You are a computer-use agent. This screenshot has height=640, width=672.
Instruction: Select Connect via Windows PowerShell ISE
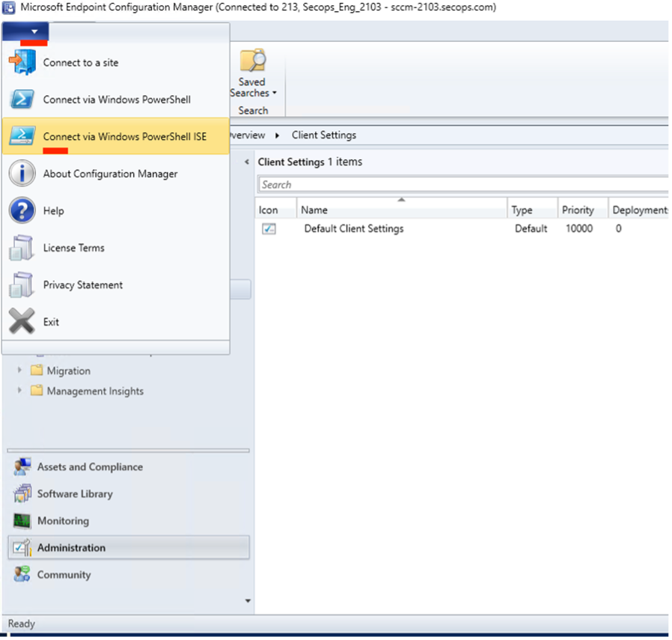pyautogui.click(x=116, y=136)
